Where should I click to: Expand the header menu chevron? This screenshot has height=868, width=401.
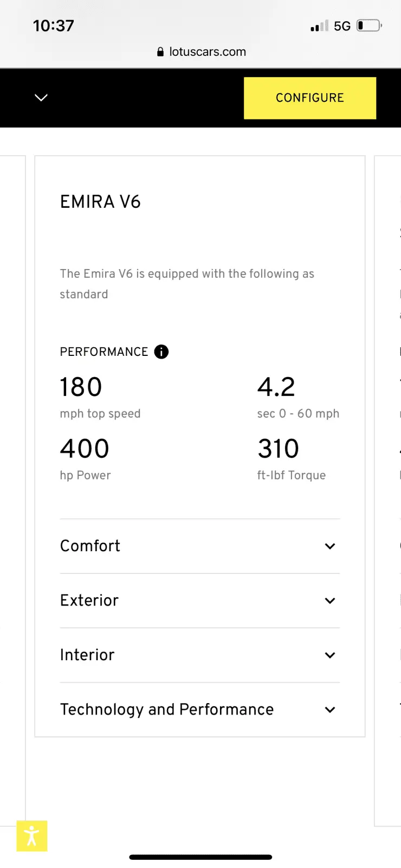(41, 98)
